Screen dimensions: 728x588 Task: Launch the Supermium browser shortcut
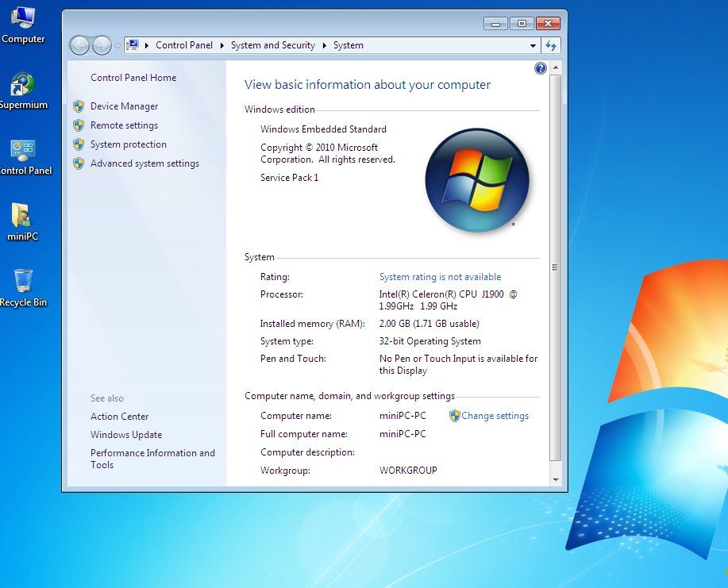(x=22, y=91)
